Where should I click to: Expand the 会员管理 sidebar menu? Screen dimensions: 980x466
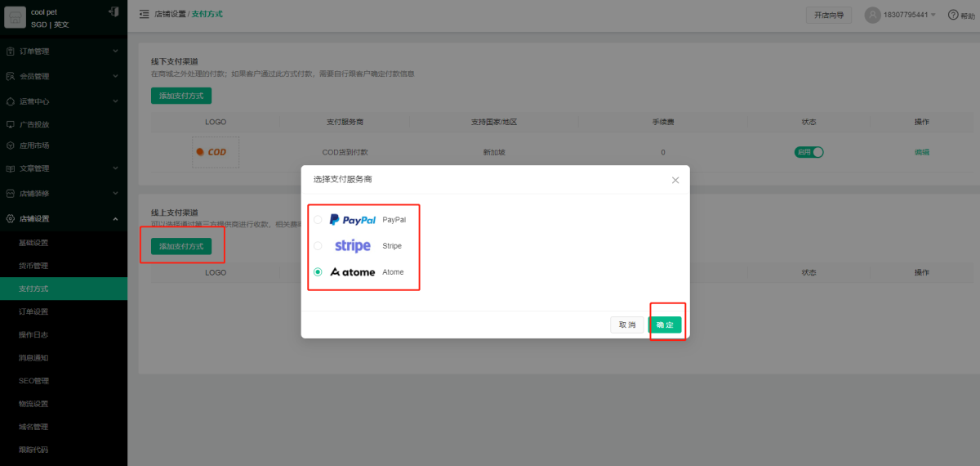[64, 77]
